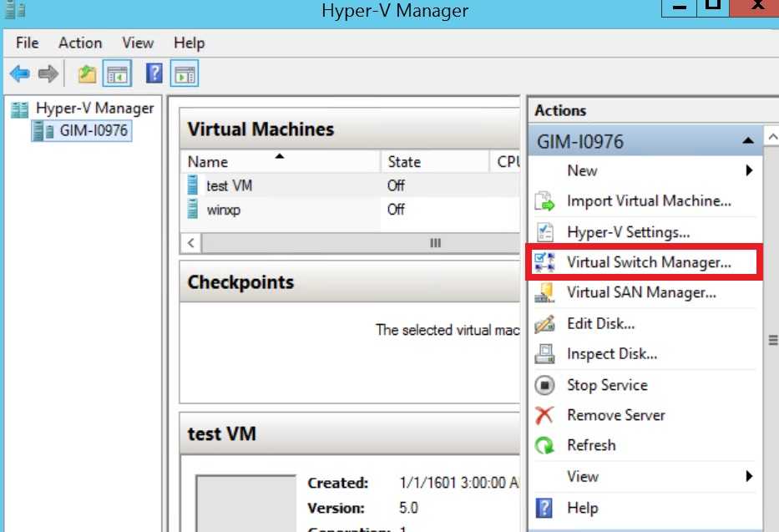Click the Back arrow toolbar icon

(20, 74)
